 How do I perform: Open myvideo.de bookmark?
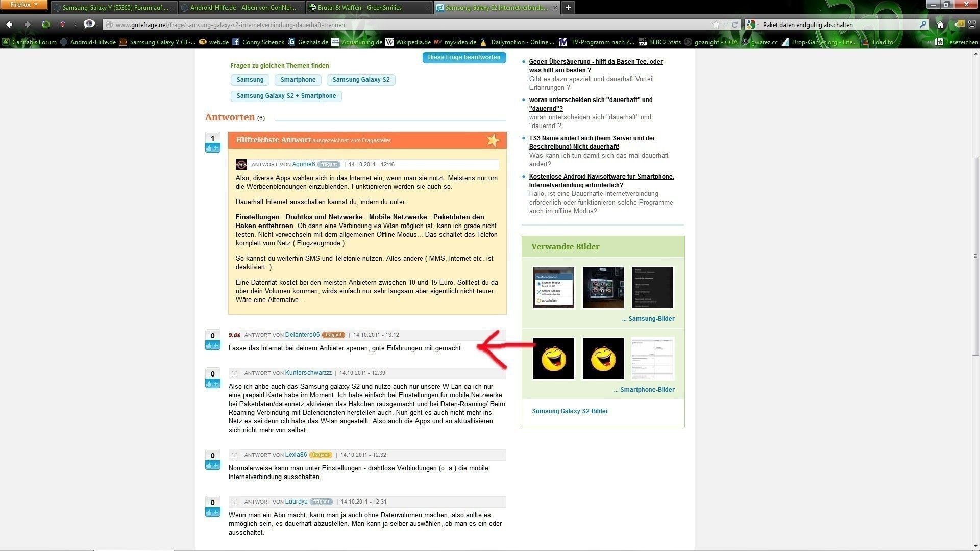coord(455,42)
